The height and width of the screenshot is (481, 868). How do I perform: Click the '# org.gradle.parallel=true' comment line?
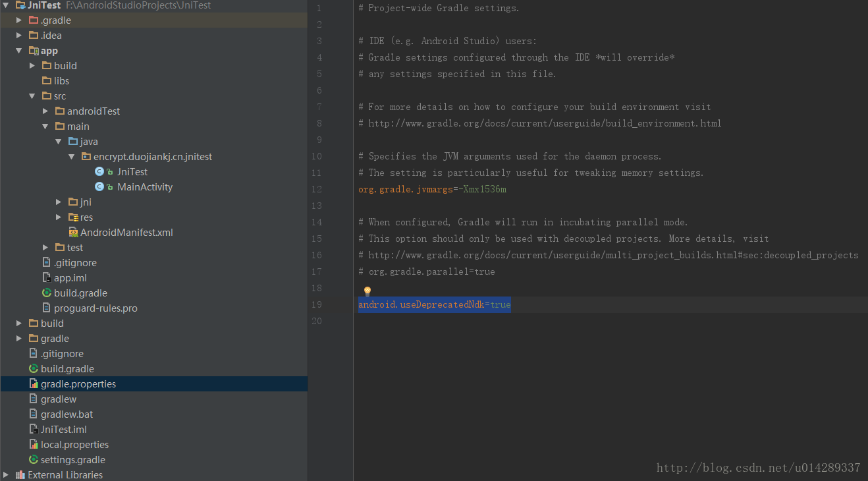[x=427, y=272]
